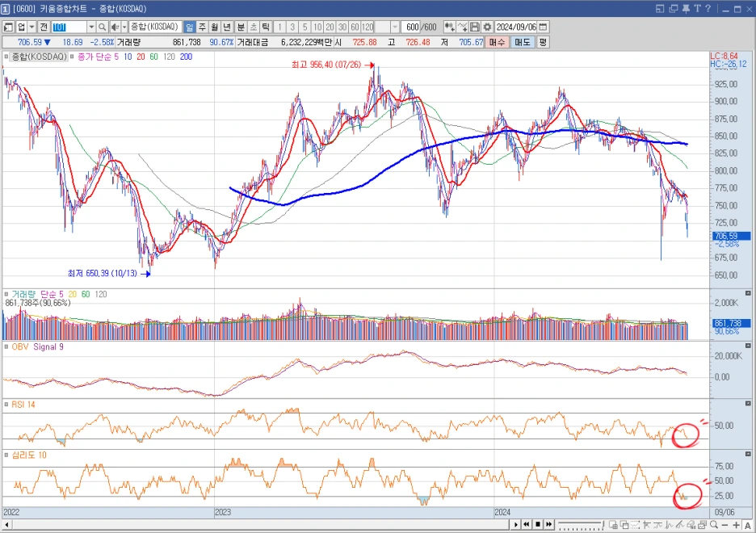Zoom out chart with minus icon

[725, 525]
